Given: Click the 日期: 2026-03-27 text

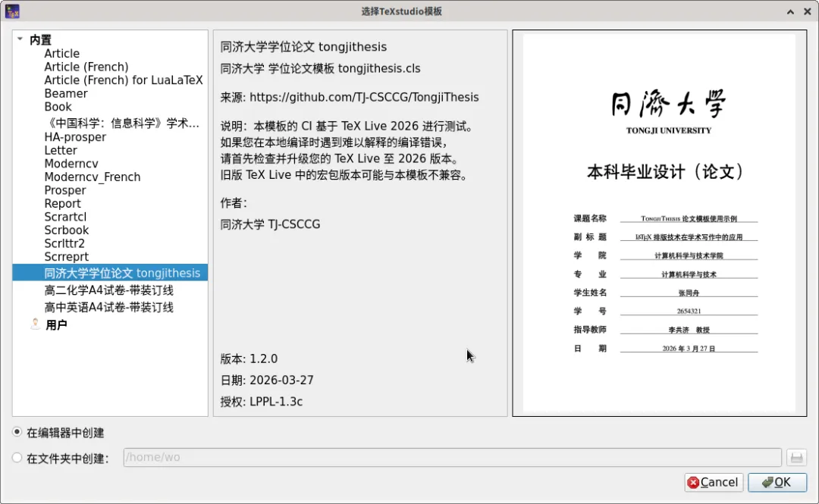Looking at the screenshot, I should pos(267,380).
